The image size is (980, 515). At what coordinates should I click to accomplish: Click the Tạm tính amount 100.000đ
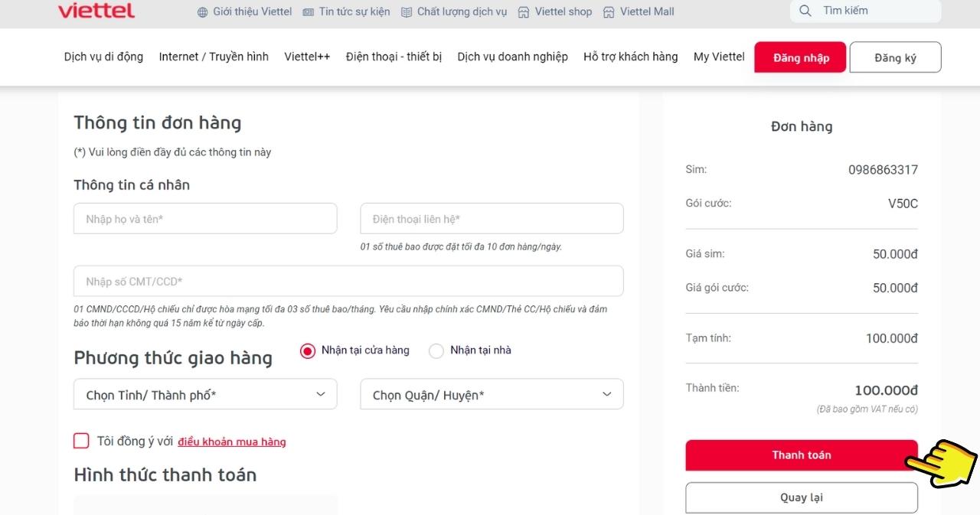(x=892, y=338)
